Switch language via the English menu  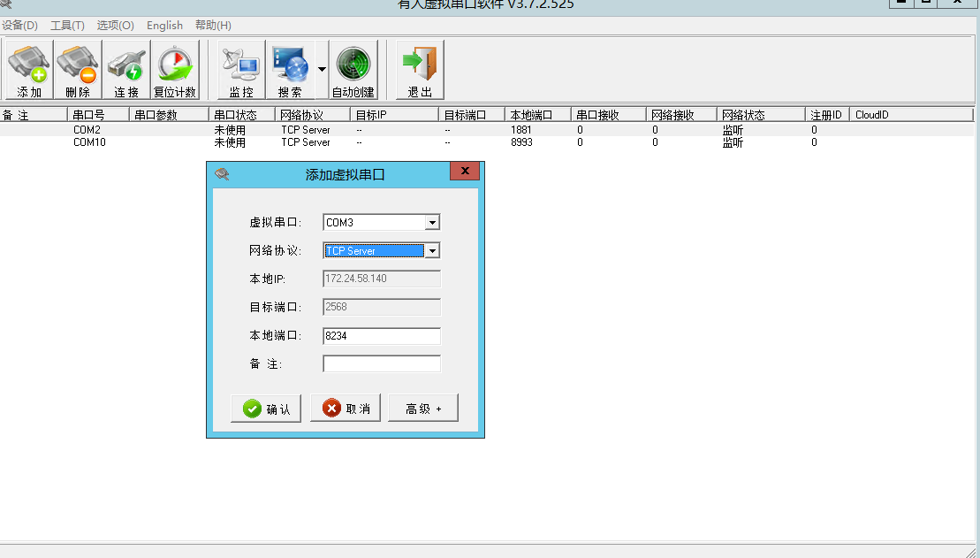164,26
